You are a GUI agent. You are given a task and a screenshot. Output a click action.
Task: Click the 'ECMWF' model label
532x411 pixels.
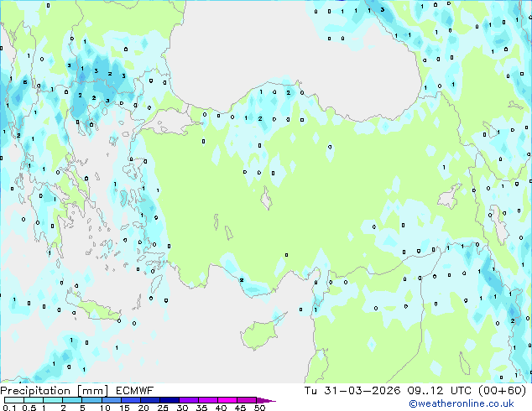pos(134,391)
